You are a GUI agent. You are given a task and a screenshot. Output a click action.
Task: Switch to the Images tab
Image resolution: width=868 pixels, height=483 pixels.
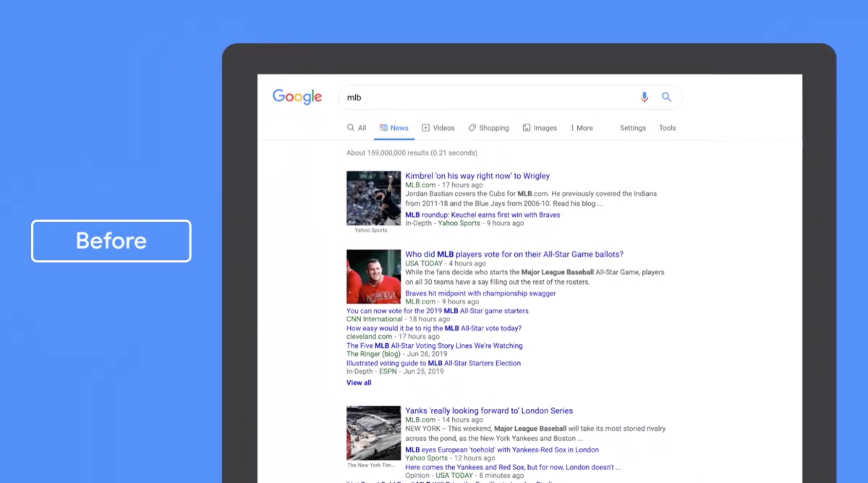coord(544,128)
